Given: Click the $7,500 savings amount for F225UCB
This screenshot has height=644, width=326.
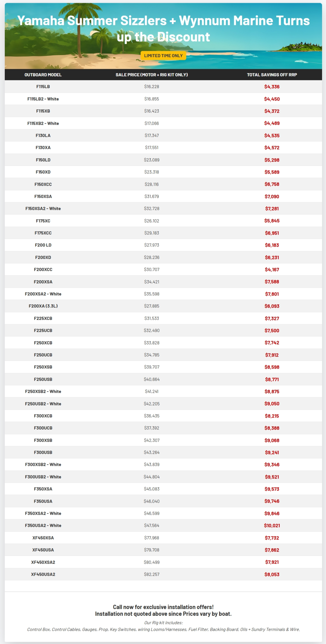Looking at the screenshot, I should pos(272,330).
